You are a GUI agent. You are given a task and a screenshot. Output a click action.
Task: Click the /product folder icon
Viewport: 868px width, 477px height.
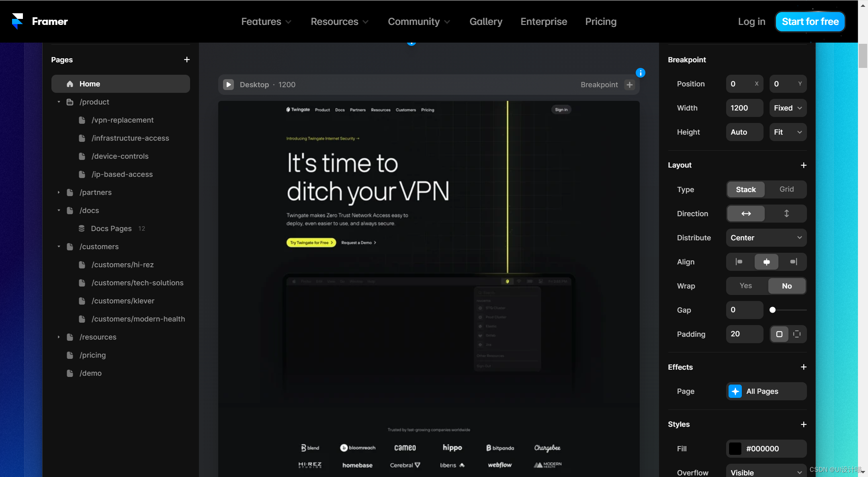coord(70,102)
